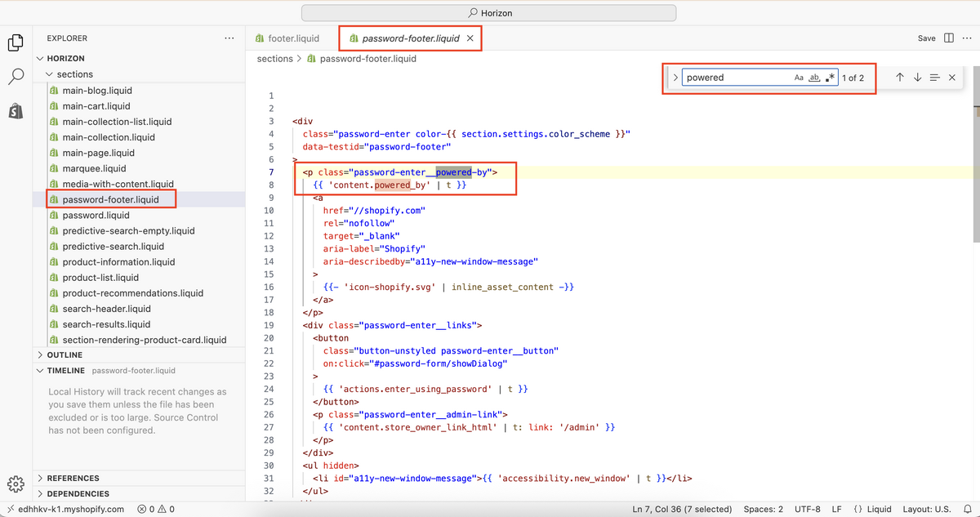Open the Search view in the activity bar
Viewport: 980px width, 517px height.
click(17, 77)
